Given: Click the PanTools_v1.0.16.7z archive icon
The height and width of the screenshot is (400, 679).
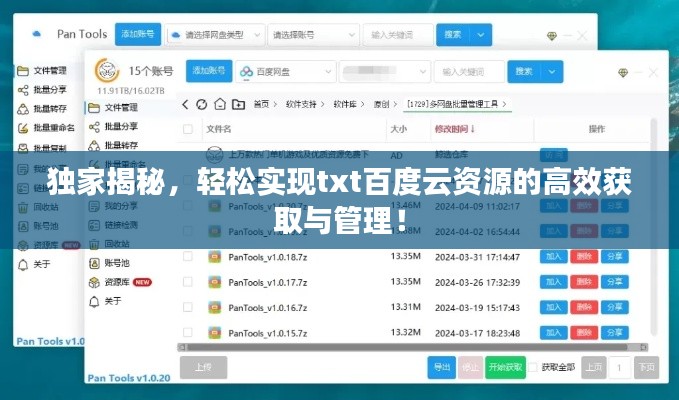Looking at the screenshot, I should [214, 307].
